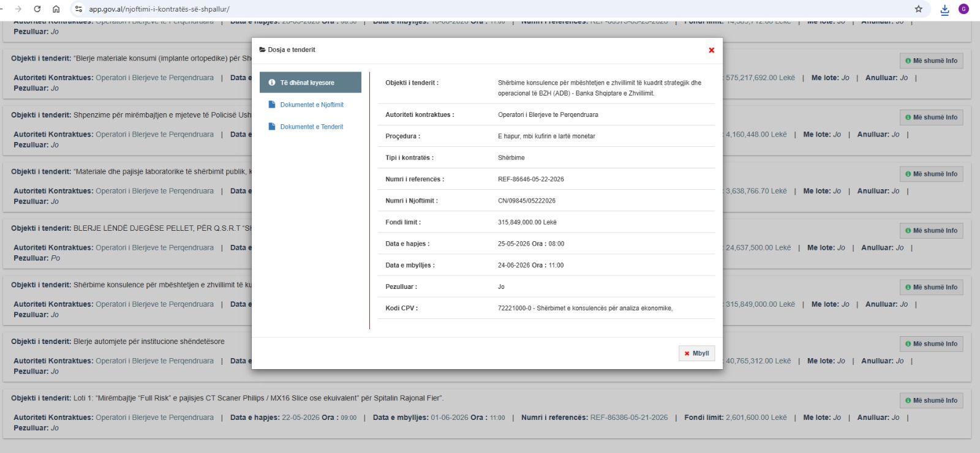Click amount 3,638,766.70 Lekë in the background list
This screenshot has width=980, height=453.
(756, 191)
